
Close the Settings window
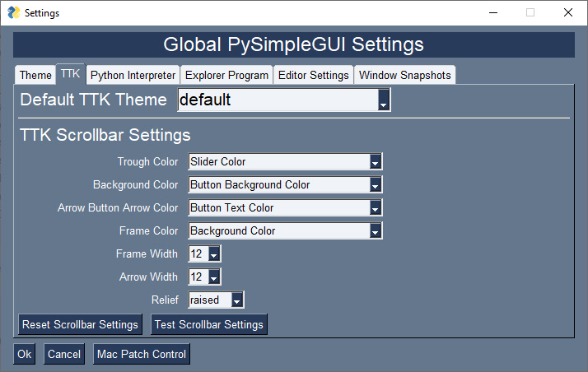(x=568, y=12)
